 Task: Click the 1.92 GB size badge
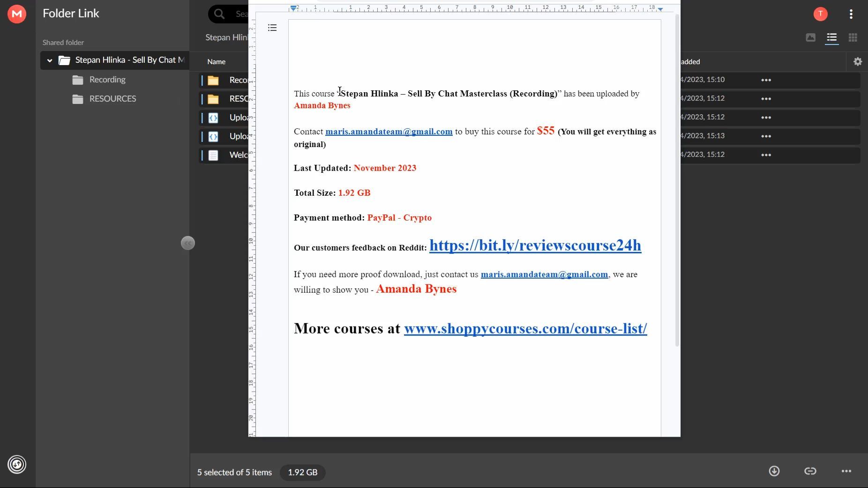pos(303,473)
